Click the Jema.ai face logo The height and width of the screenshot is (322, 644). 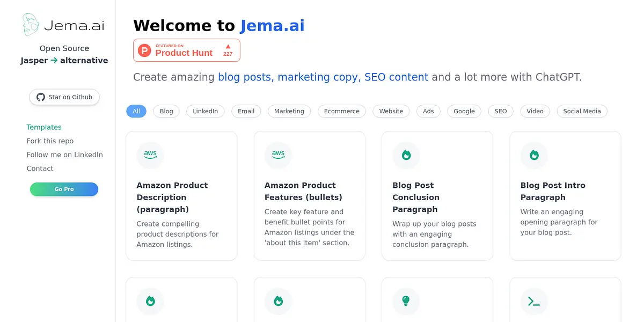pos(31,25)
